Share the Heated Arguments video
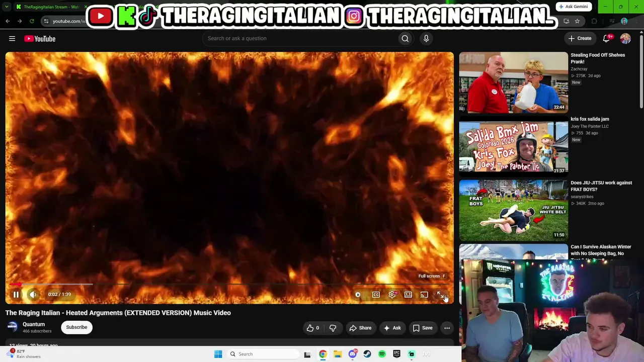The width and height of the screenshot is (644, 362). (360, 328)
